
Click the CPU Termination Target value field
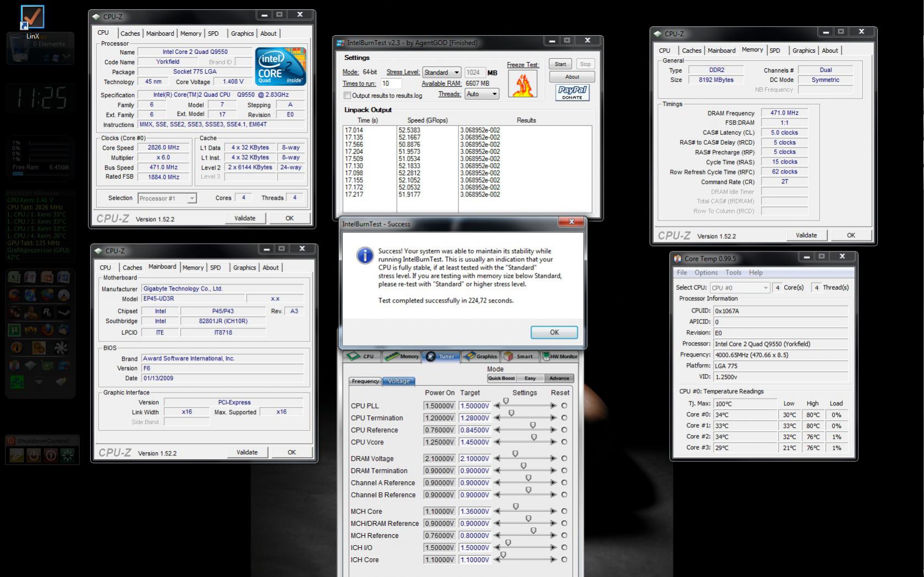[474, 417]
